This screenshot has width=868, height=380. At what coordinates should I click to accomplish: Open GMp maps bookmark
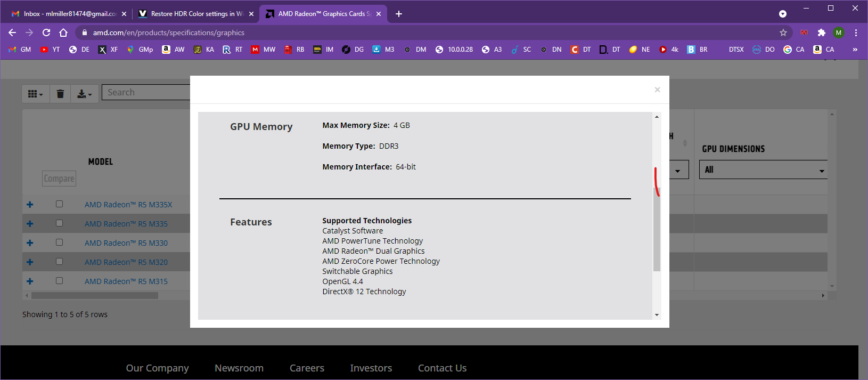140,50
